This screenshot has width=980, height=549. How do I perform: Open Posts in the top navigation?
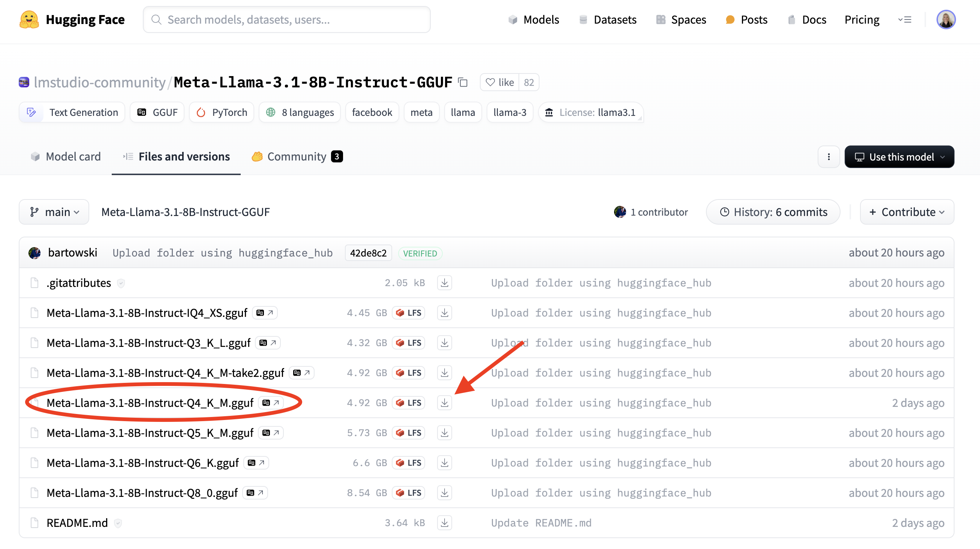746,19
